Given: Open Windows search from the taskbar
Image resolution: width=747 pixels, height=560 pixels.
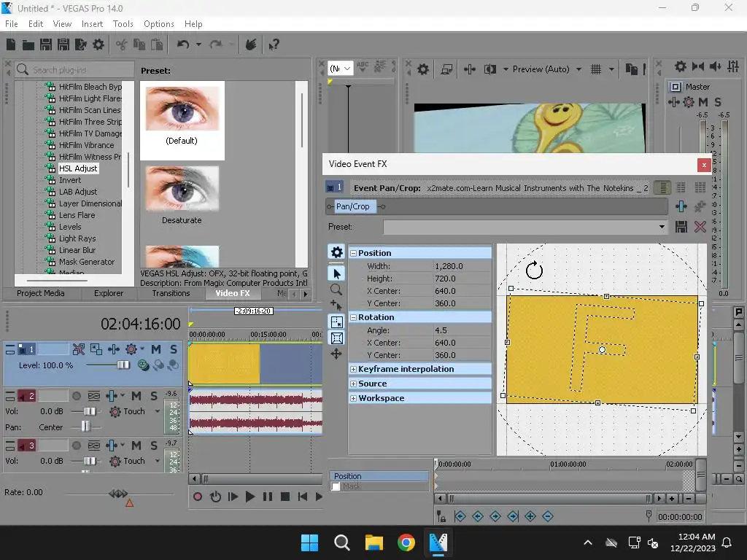Looking at the screenshot, I should 341,542.
